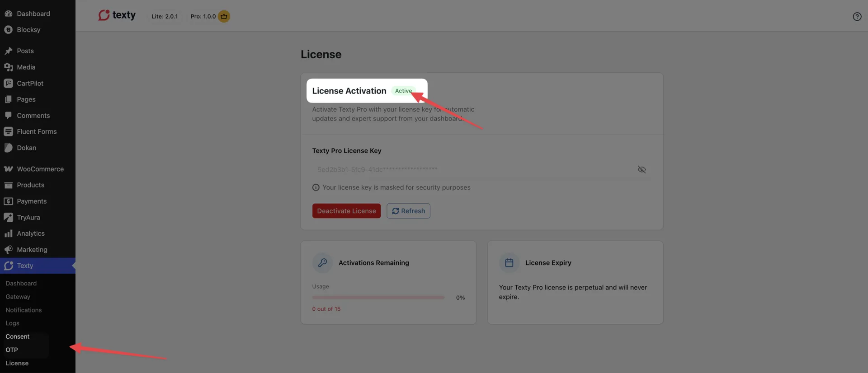Click the Marketing megaphone icon

coord(8,250)
